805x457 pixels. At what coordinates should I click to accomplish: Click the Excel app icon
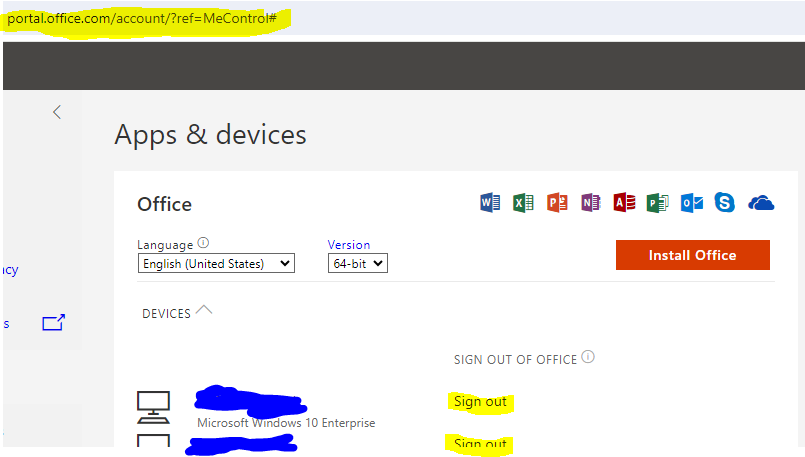523,203
